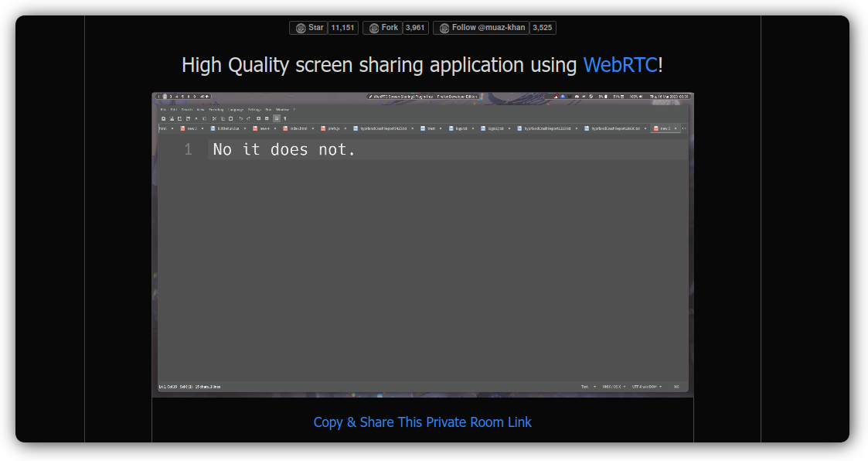868x461 pixels.
Task: Save the current document with the Save icon
Action: click(179, 118)
